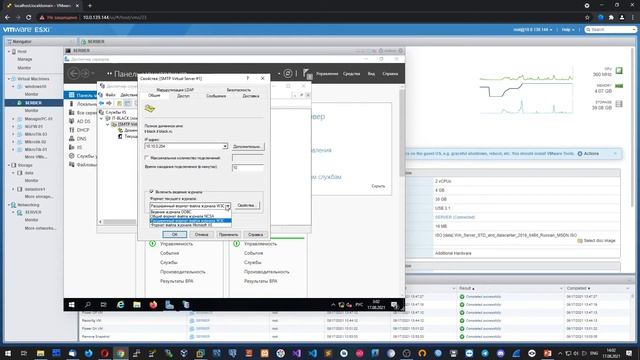
Task: Choose ODBC logging from the format list
Action: 191,212
